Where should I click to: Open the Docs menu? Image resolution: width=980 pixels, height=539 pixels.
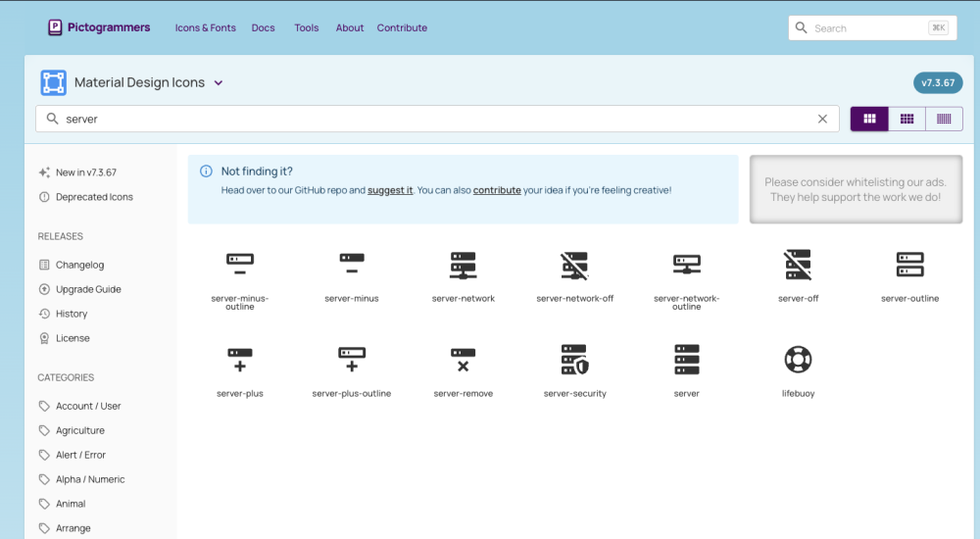point(263,28)
